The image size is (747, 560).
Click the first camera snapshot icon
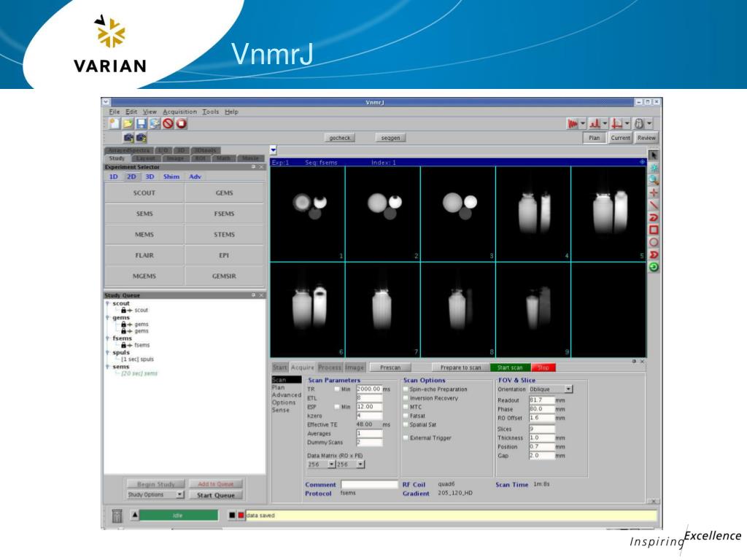pyautogui.click(x=128, y=138)
